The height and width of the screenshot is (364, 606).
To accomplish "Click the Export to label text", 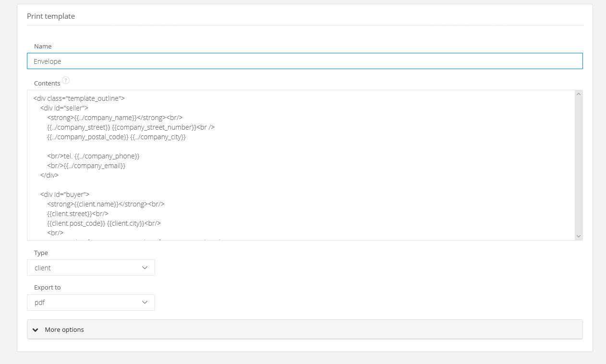I will 48,288.
